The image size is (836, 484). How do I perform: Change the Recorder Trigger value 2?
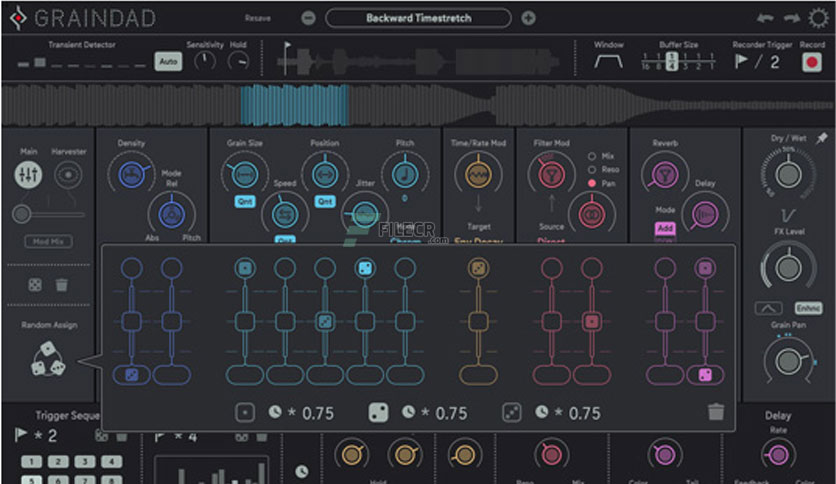775,62
